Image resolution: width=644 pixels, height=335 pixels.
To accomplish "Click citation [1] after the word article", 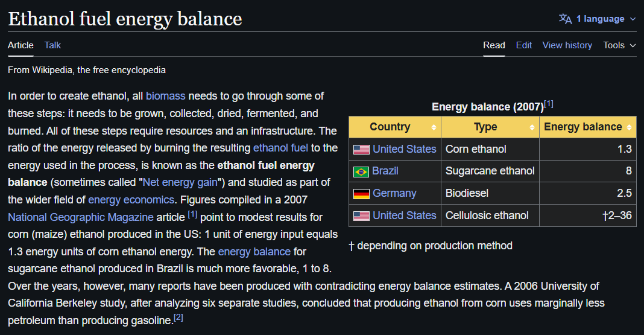I will tap(192, 214).
